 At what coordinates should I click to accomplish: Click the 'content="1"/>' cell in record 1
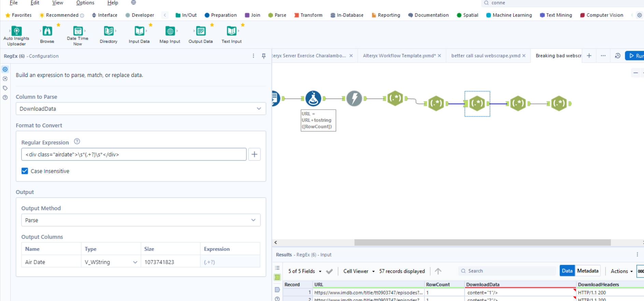(520, 292)
